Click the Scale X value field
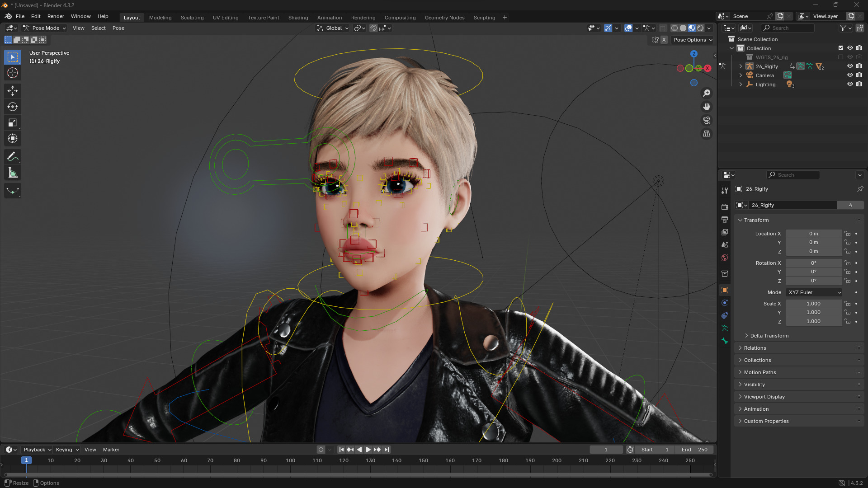This screenshot has width=868, height=488. (x=813, y=304)
